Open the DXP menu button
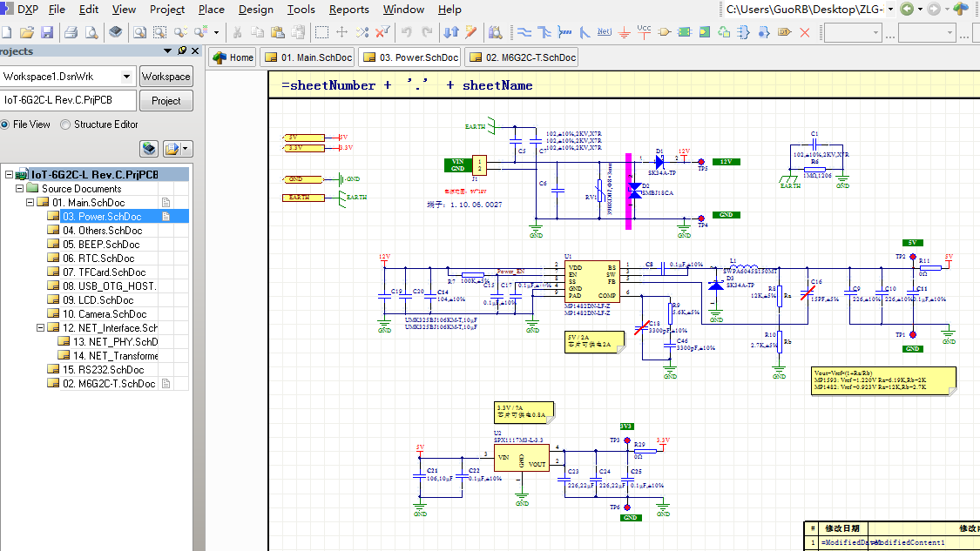 [21, 10]
